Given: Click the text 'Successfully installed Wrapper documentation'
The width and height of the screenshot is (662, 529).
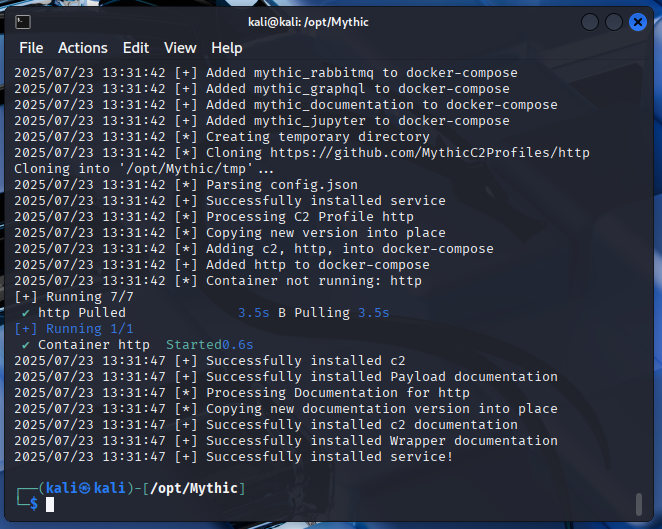Looking at the screenshot, I should click(382, 441).
